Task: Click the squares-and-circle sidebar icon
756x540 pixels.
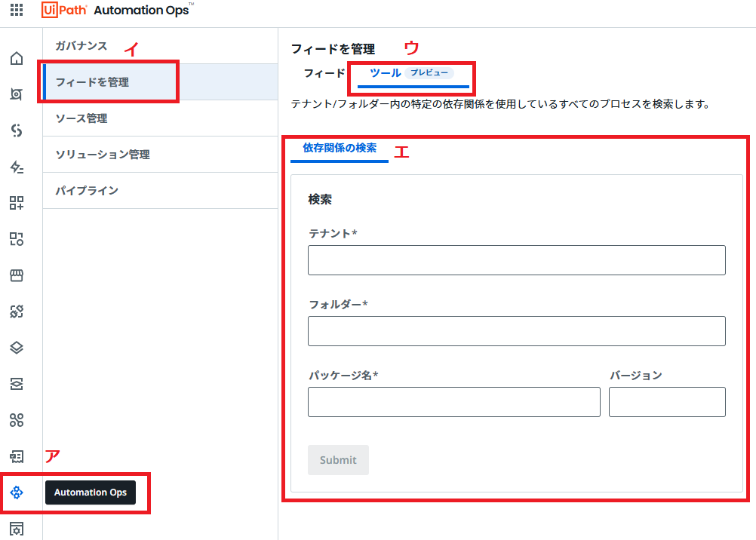Action: pos(17,239)
